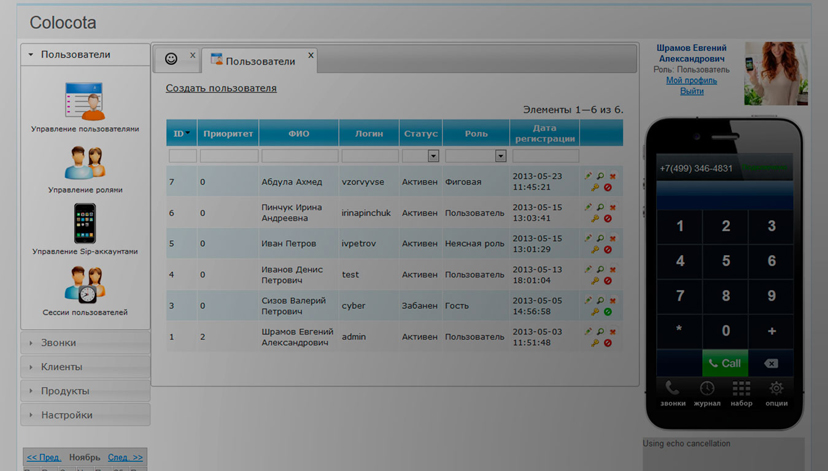The height and width of the screenshot is (471, 828).
Task: Click Неясная роль cell
Action: coord(474,243)
